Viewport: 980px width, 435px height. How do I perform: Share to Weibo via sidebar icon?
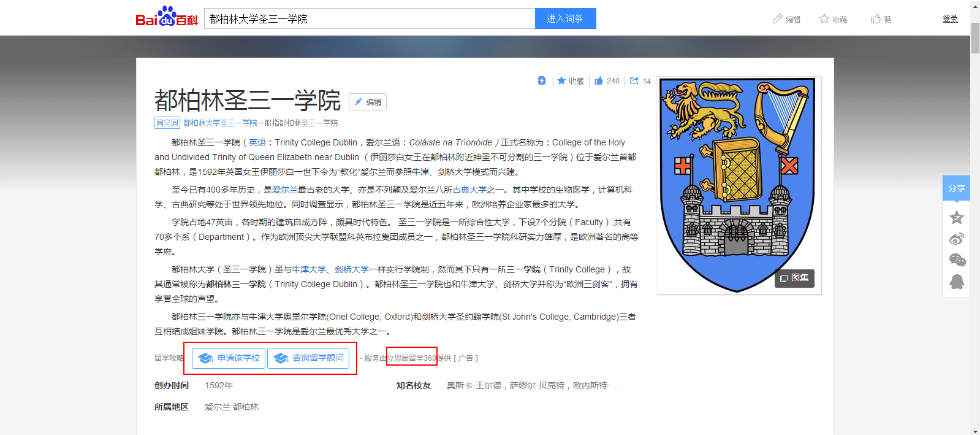[956, 239]
